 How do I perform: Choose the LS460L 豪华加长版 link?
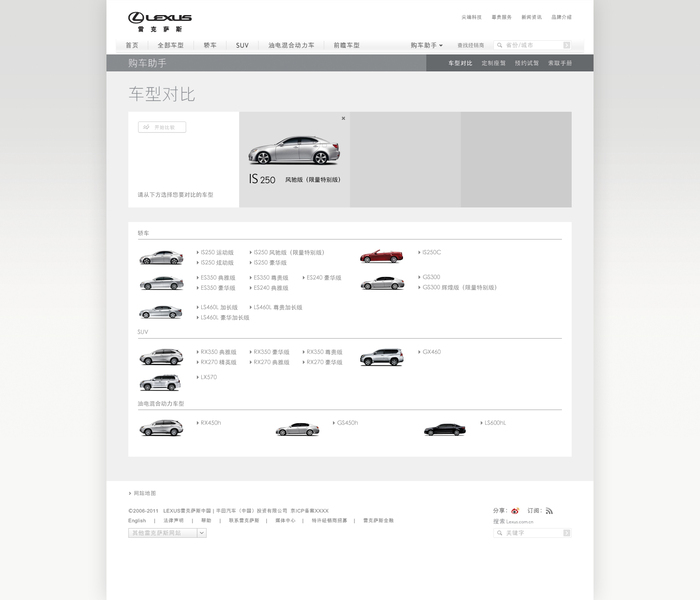(x=225, y=317)
